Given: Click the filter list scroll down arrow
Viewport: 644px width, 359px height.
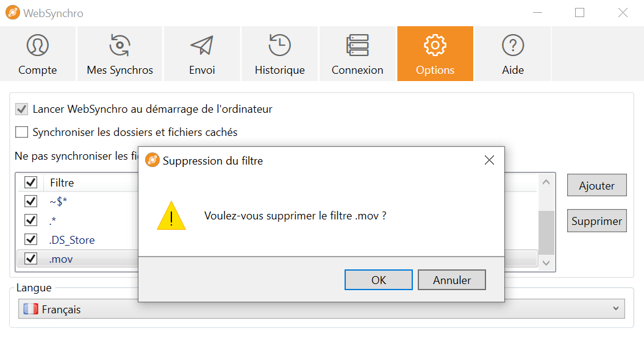Looking at the screenshot, I should click(546, 263).
